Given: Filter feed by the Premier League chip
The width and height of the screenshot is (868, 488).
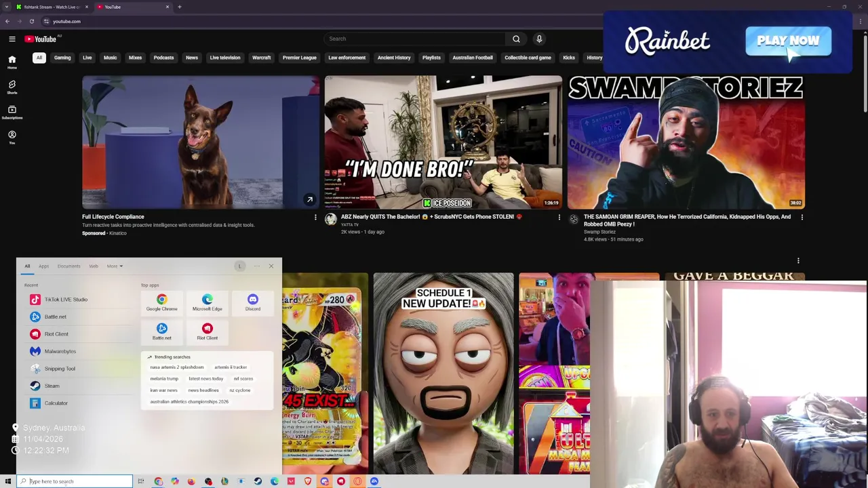Looking at the screenshot, I should click(299, 58).
